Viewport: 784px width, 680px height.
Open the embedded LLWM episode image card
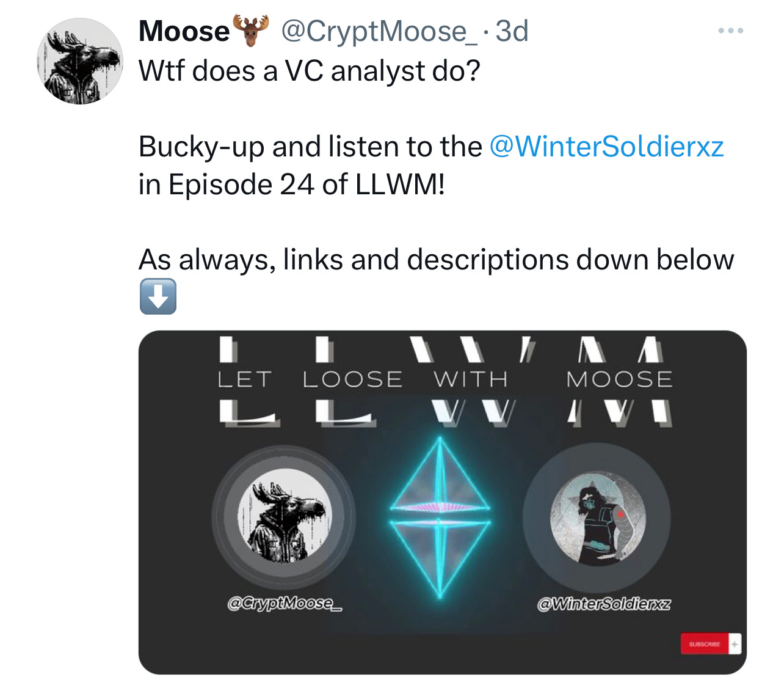coord(443,502)
